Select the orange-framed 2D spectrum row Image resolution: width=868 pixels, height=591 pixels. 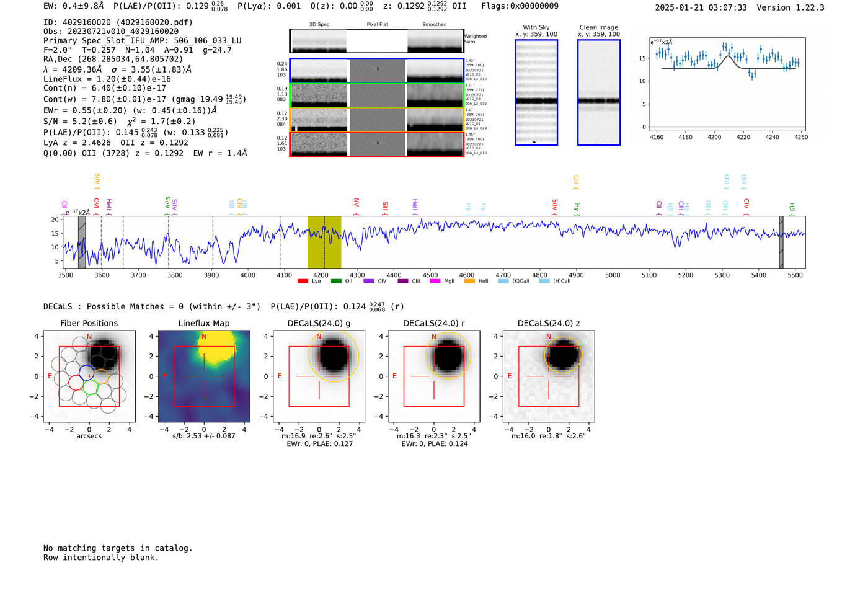pos(376,120)
